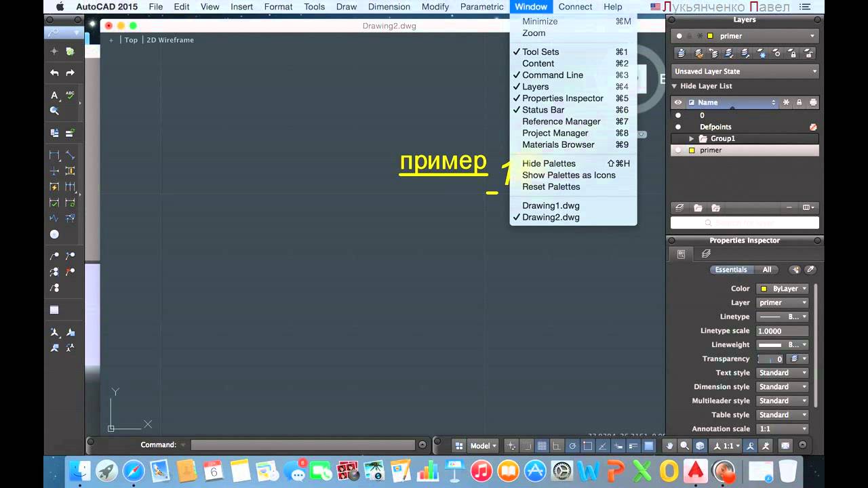Toggle Object Snap in status bar

[587, 445]
